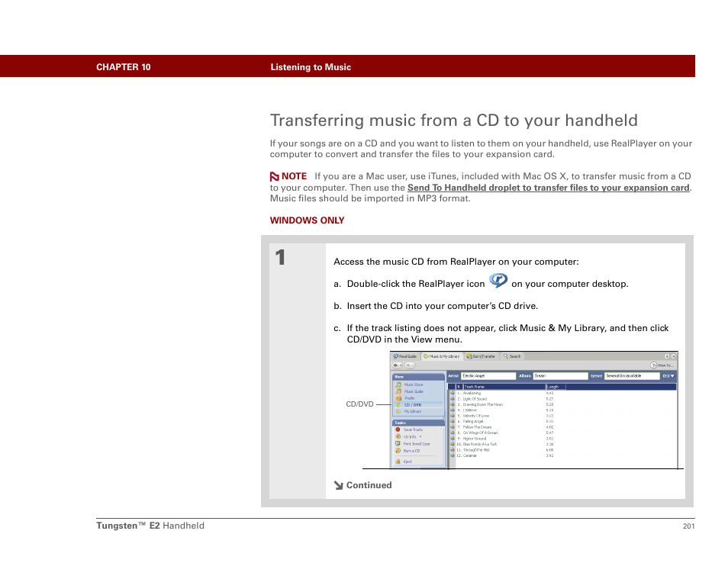The width and height of the screenshot is (728, 563).
Task: Click the speaker icon beside Falling Angel
Action: [x=453, y=421]
